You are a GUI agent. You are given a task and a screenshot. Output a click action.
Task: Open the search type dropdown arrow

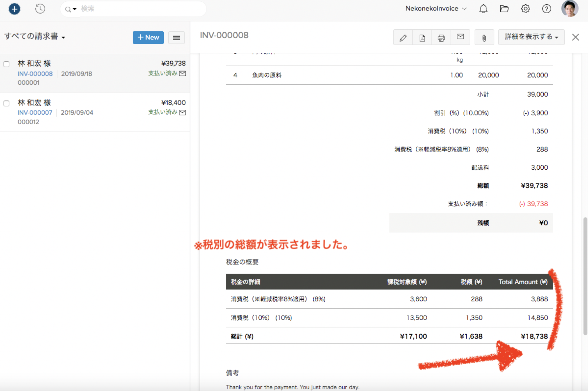click(x=74, y=9)
